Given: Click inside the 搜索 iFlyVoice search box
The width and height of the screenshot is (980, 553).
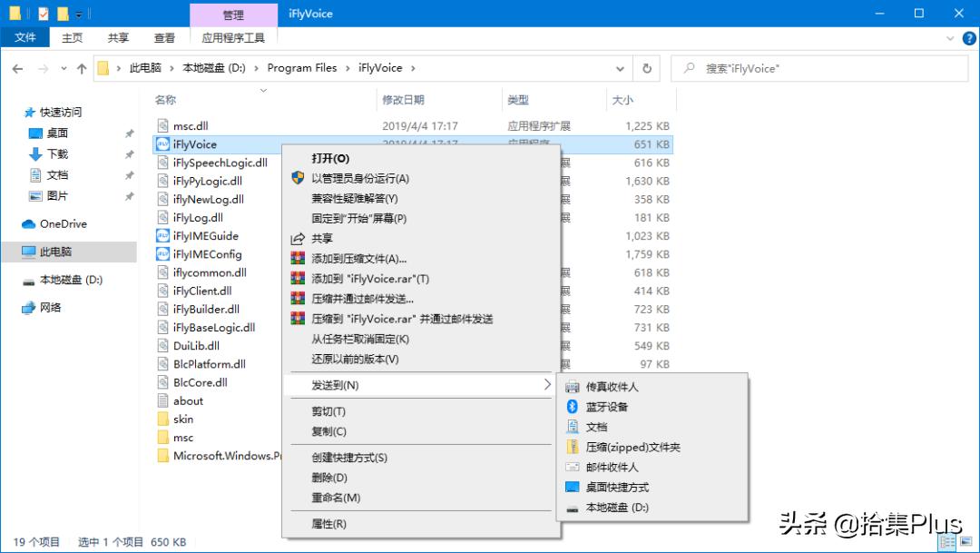Looking at the screenshot, I should click(x=817, y=67).
